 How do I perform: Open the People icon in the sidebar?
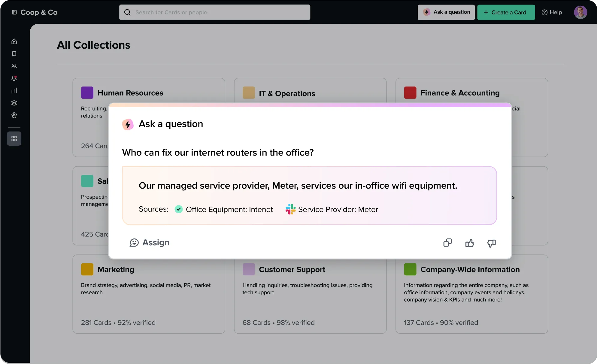[14, 66]
